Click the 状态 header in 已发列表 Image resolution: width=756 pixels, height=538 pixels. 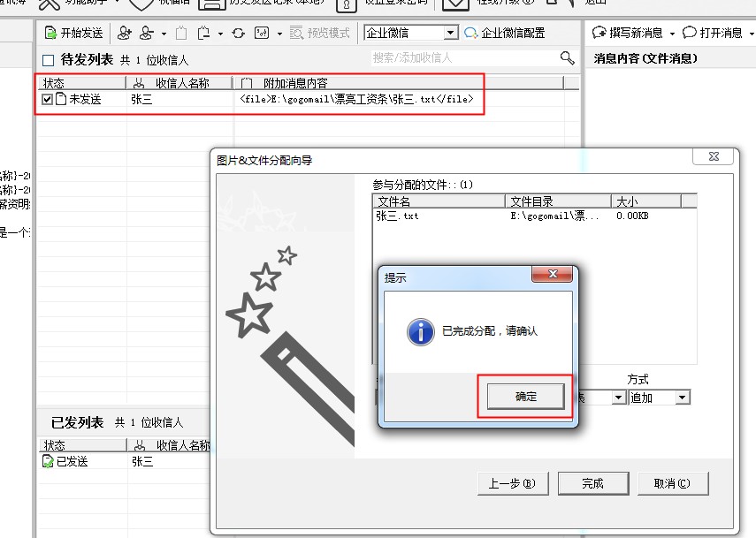tap(83, 445)
